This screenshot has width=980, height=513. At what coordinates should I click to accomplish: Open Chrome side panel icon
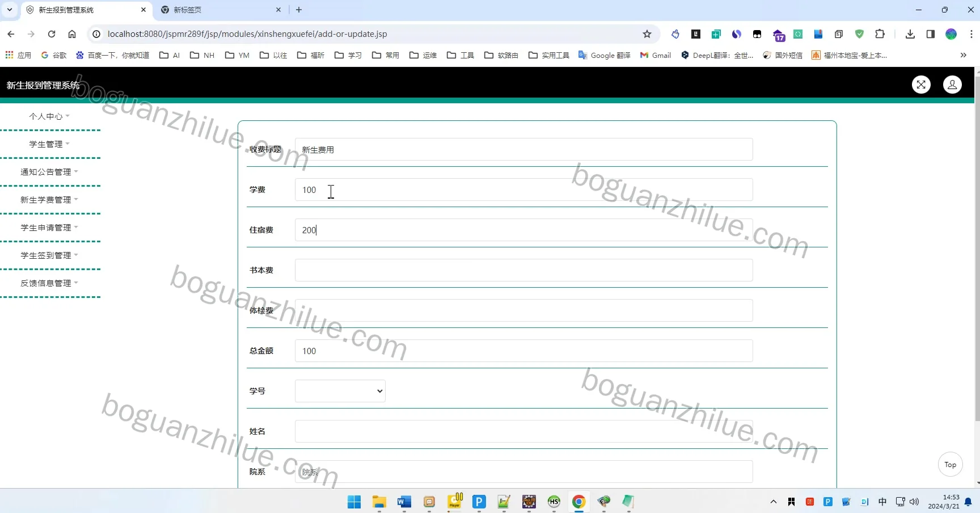pos(931,34)
